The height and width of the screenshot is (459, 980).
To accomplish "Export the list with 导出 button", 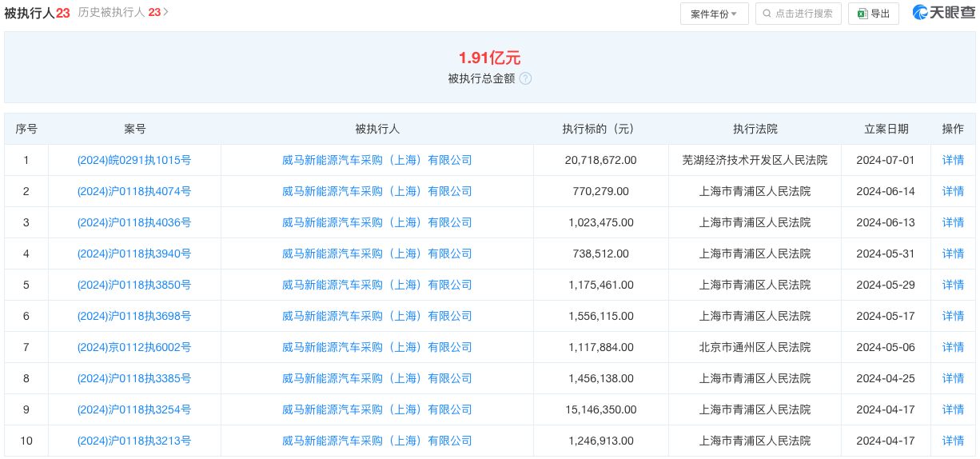I will point(874,14).
